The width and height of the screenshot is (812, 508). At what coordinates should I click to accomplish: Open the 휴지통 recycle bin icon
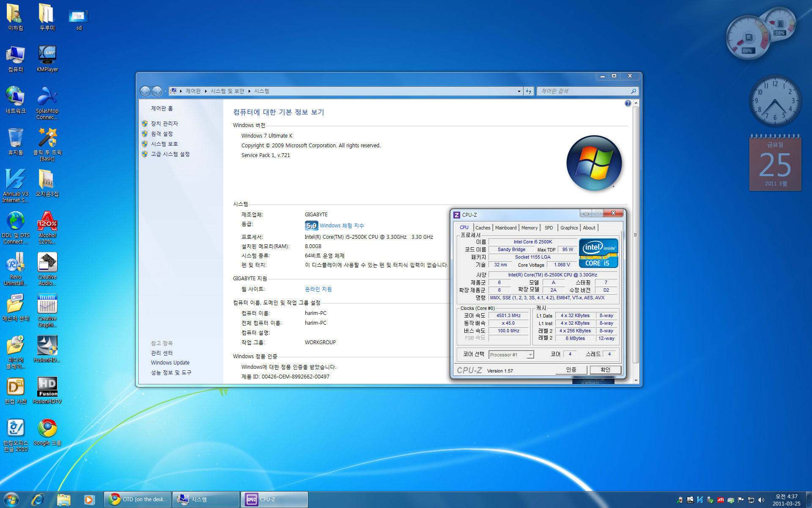15,142
